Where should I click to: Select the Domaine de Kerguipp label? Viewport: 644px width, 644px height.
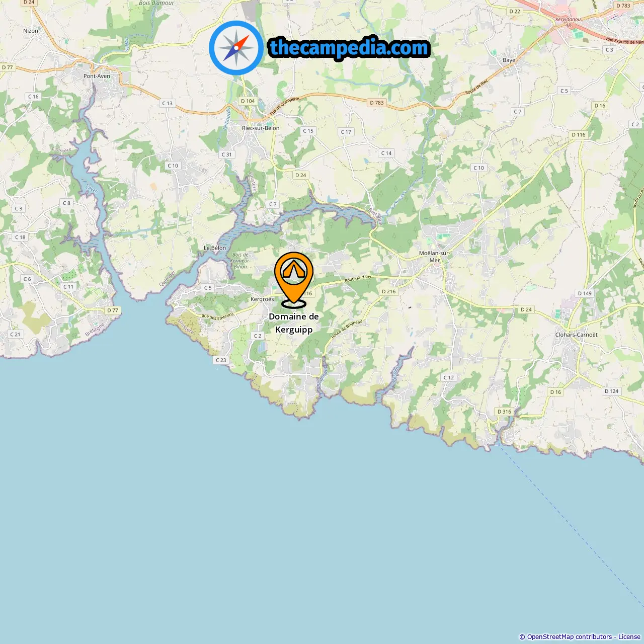point(294,323)
